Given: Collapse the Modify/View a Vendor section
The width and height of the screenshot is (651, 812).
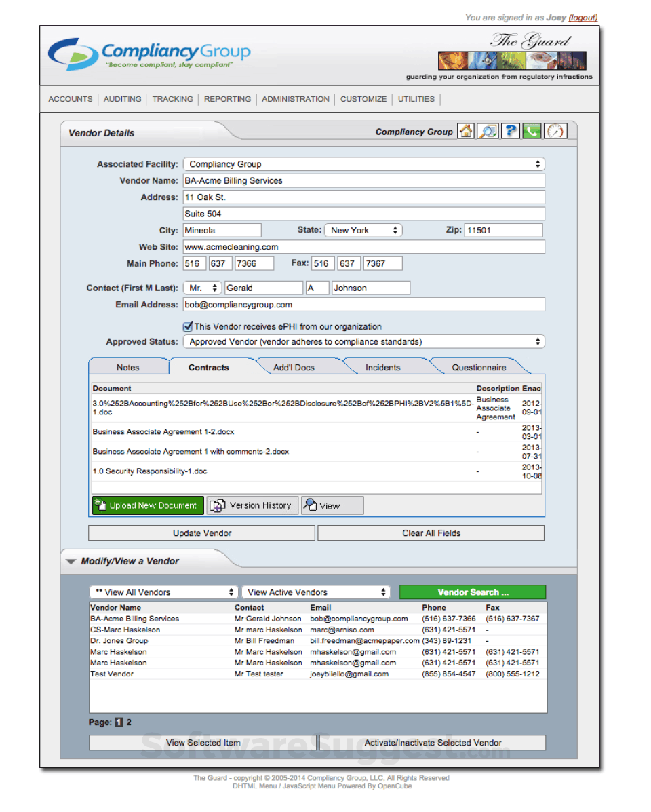Looking at the screenshot, I should 71,562.
